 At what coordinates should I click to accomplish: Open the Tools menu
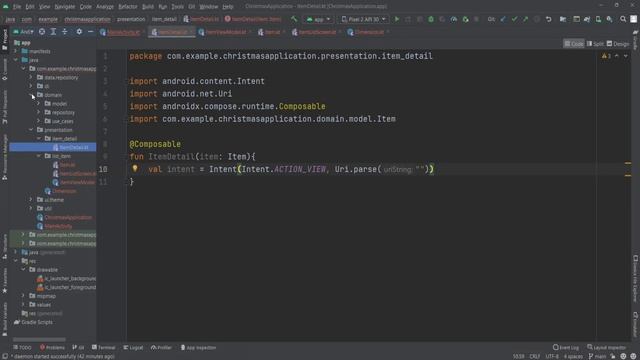178,7
